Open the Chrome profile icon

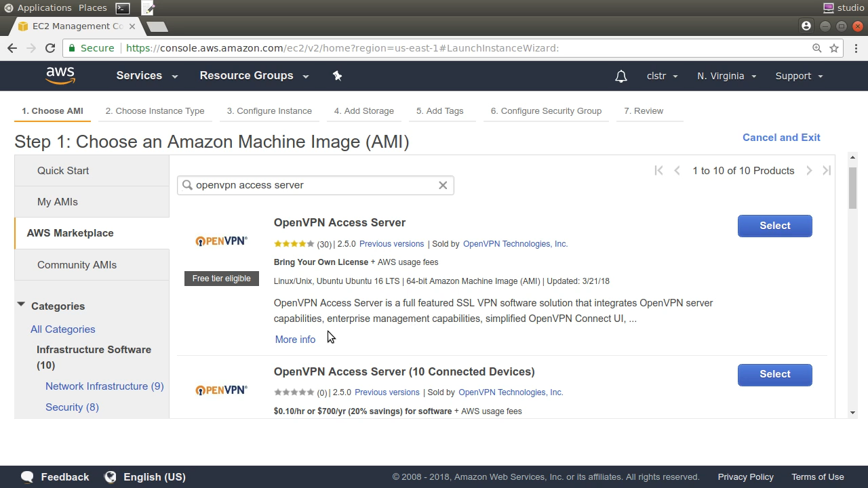tap(806, 26)
